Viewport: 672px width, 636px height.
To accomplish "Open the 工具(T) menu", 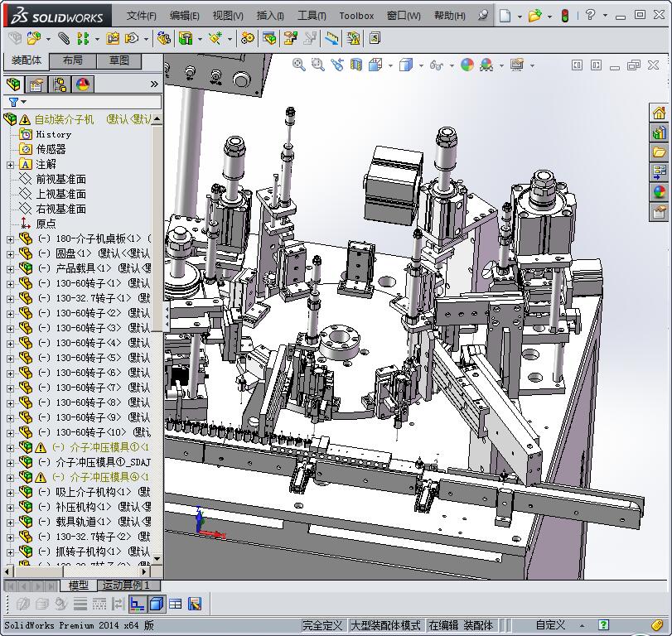I will pyautogui.click(x=312, y=15).
